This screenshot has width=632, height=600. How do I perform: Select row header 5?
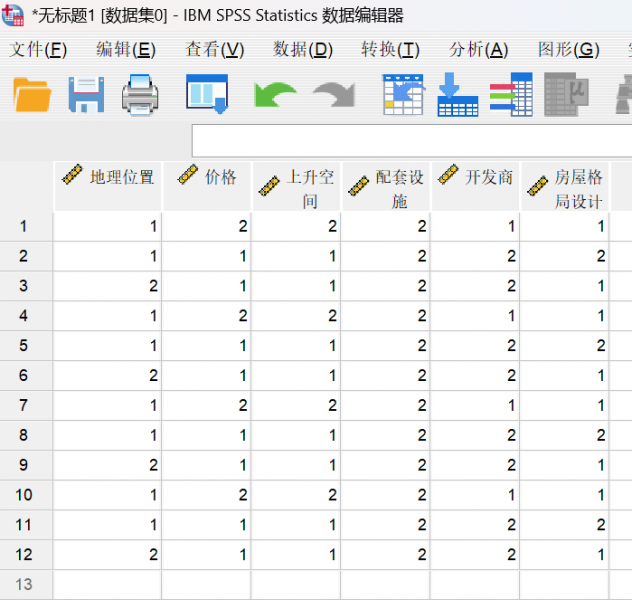coord(26,346)
